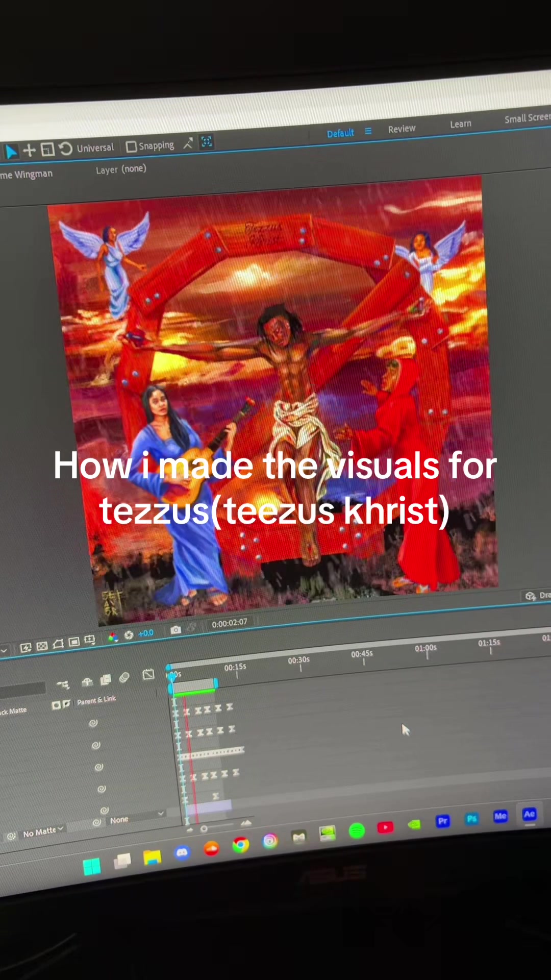Toggle snap features bounding box icon

(x=207, y=142)
